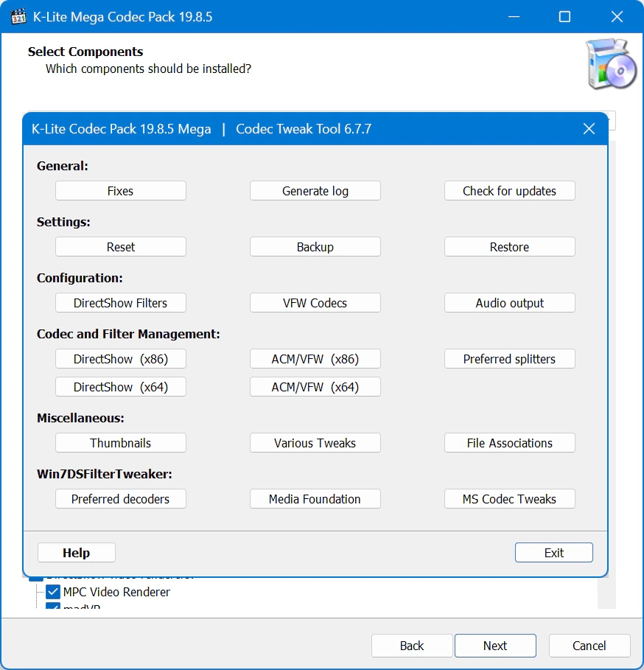Minimize the K-Lite Mega Codec Pack window

(x=514, y=17)
